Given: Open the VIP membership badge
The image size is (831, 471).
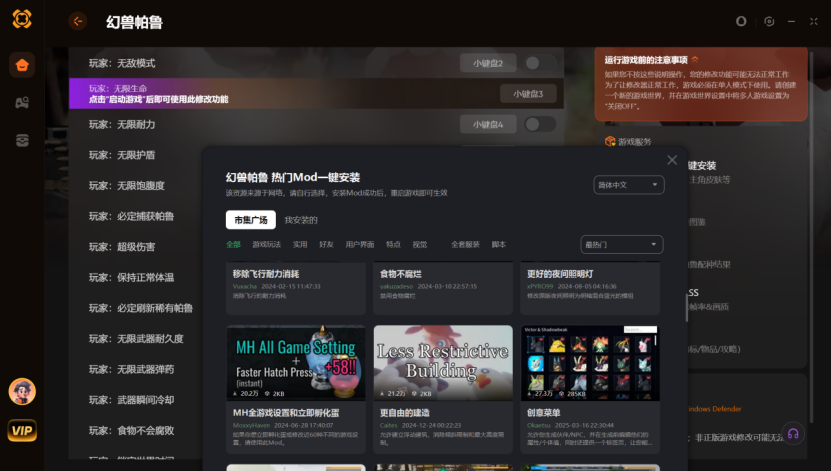Looking at the screenshot, I should pyautogui.click(x=22, y=430).
